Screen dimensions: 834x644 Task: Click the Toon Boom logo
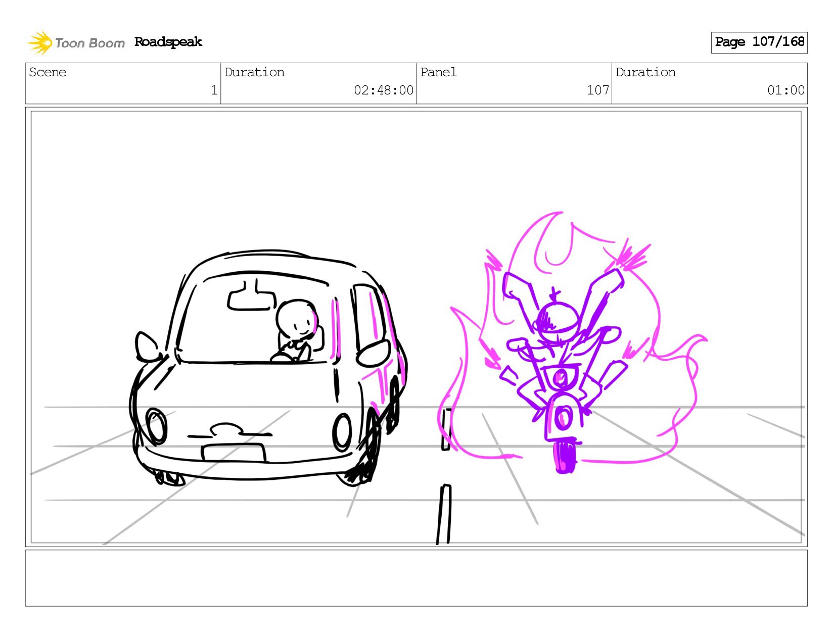(76, 42)
